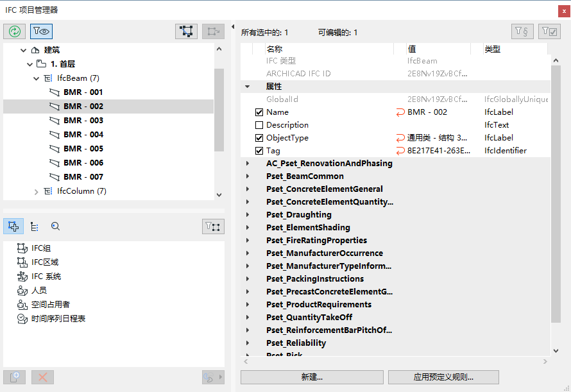The height and width of the screenshot is (392, 571).
Task: Click the select elements in model icon
Action: click(186, 31)
